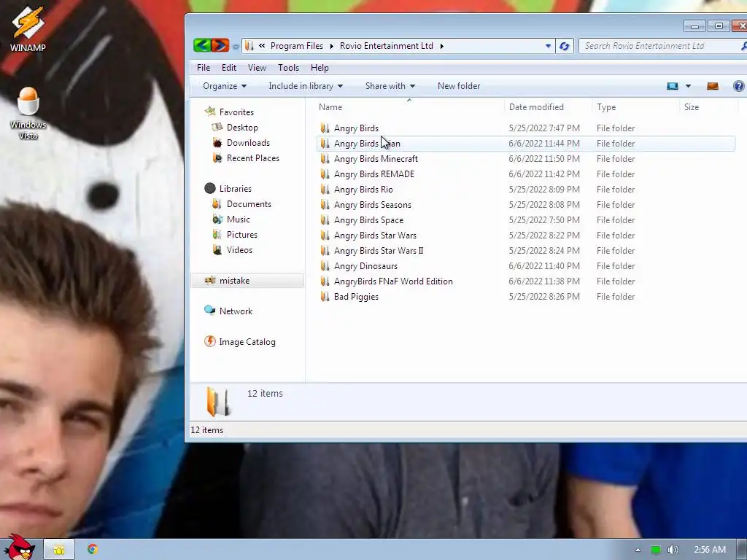
Task: Click the folder taskbar button
Action: click(x=59, y=550)
